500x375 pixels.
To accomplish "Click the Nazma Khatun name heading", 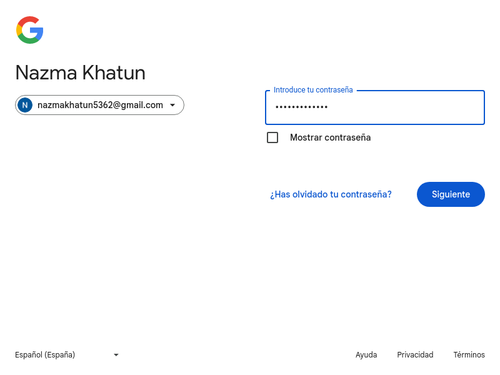I will click(x=80, y=72).
